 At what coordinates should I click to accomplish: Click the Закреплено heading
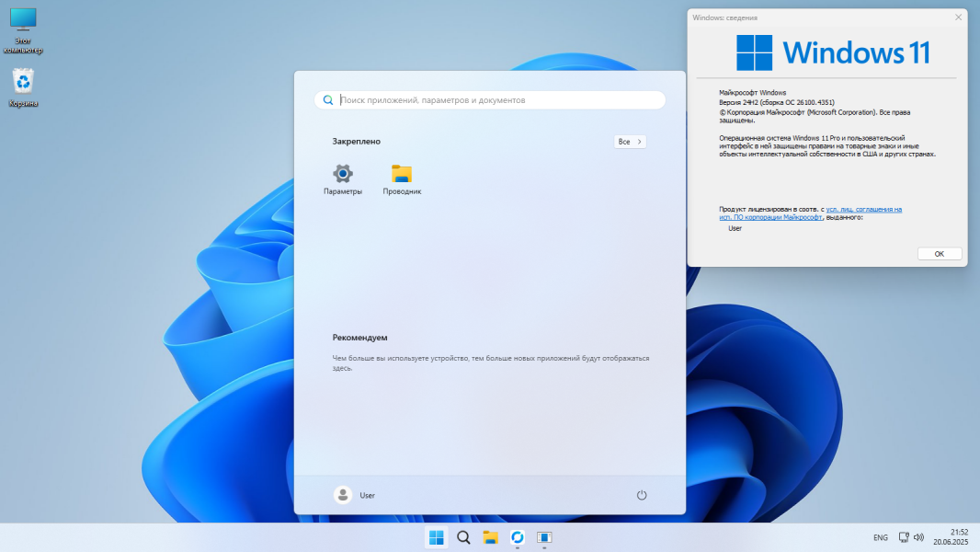pos(357,142)
